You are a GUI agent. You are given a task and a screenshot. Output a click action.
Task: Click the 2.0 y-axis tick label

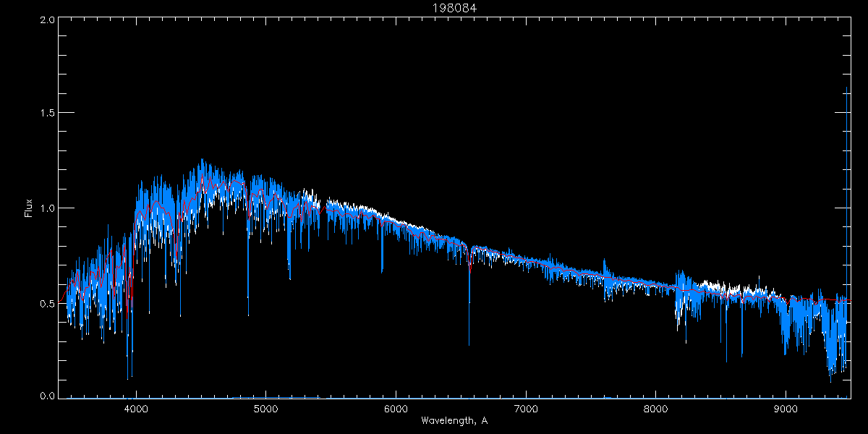coord(48,20)
